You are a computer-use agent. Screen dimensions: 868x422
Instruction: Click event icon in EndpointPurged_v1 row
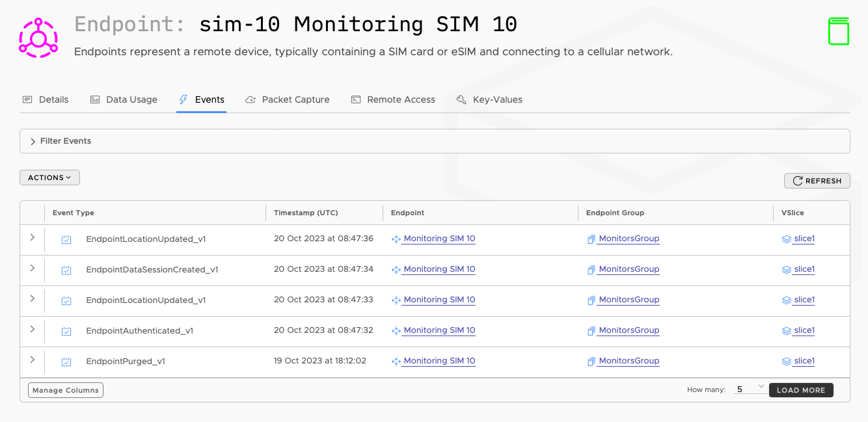click(66, 362)
